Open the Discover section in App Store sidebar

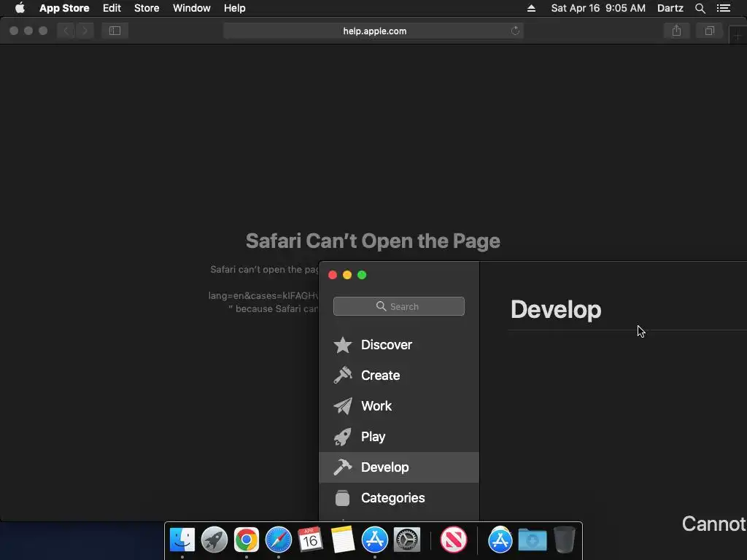(399, 345)
